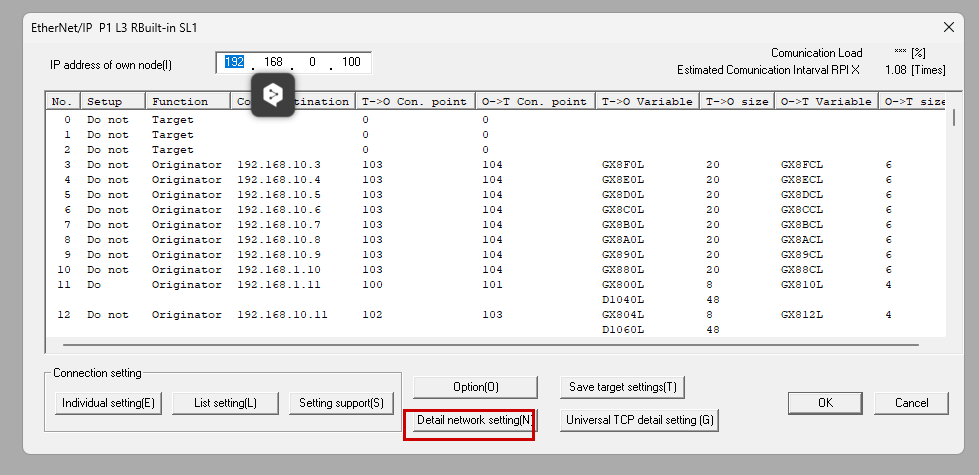The height and width of the screenshot is (475, 979).
Task: Click the last IP octet field showing 100
Action: coord(350,63)
